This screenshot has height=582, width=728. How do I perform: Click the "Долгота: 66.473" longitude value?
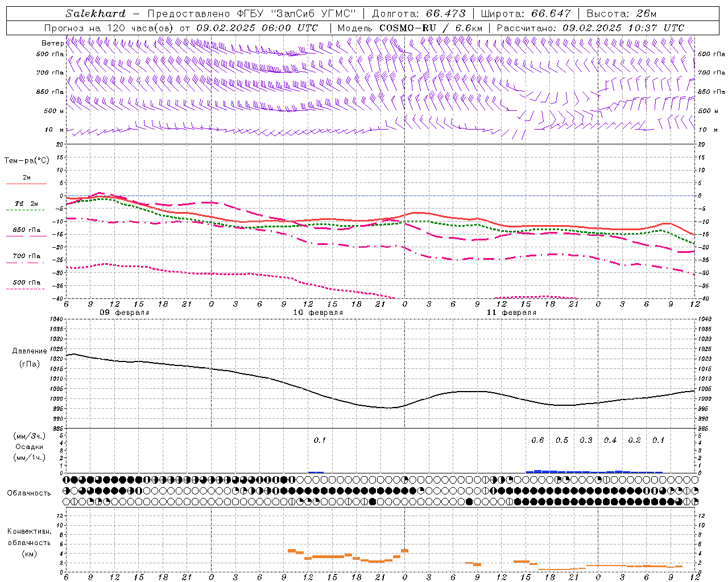[x=419, y=14]
